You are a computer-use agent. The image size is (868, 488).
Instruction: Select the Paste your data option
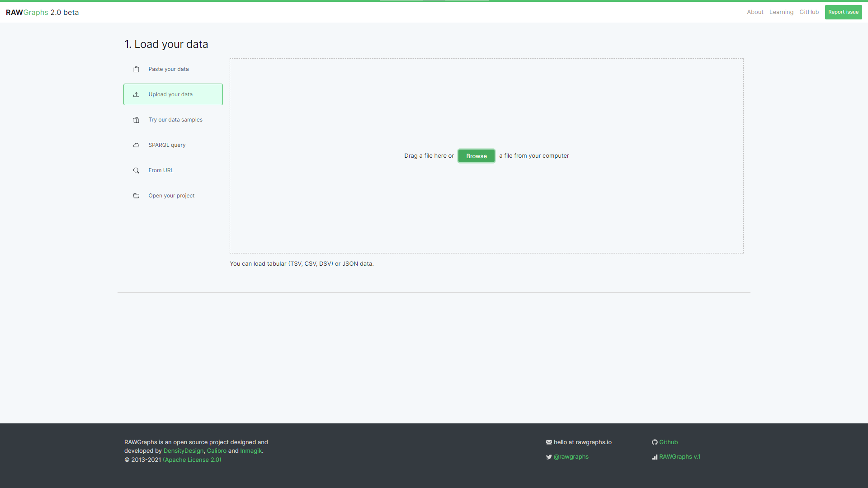173,69
